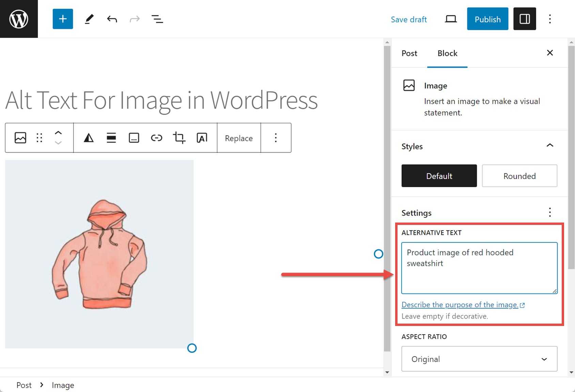Save the post as draft
The height and width of the screenshot is (392, 575).
coord(409,19)
